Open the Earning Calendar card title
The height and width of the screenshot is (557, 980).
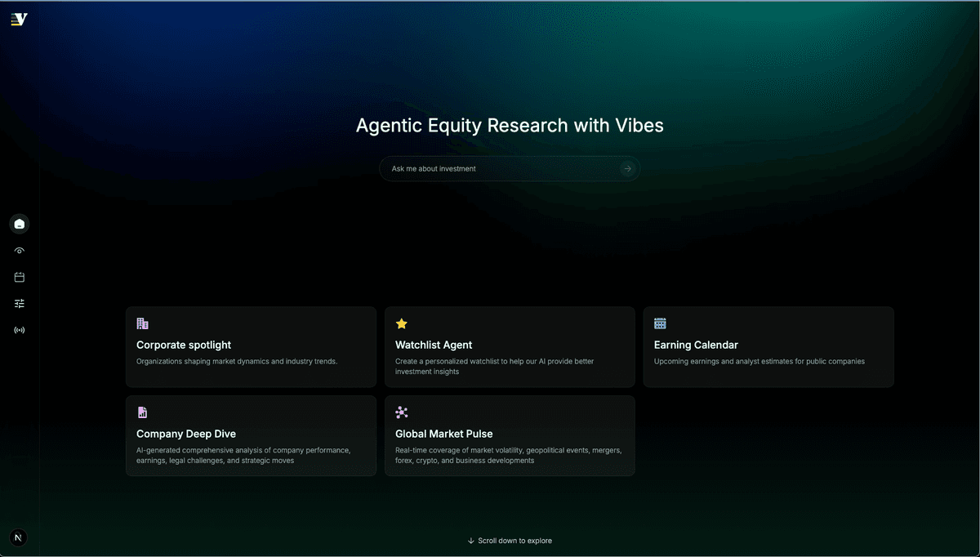[696, 345]
